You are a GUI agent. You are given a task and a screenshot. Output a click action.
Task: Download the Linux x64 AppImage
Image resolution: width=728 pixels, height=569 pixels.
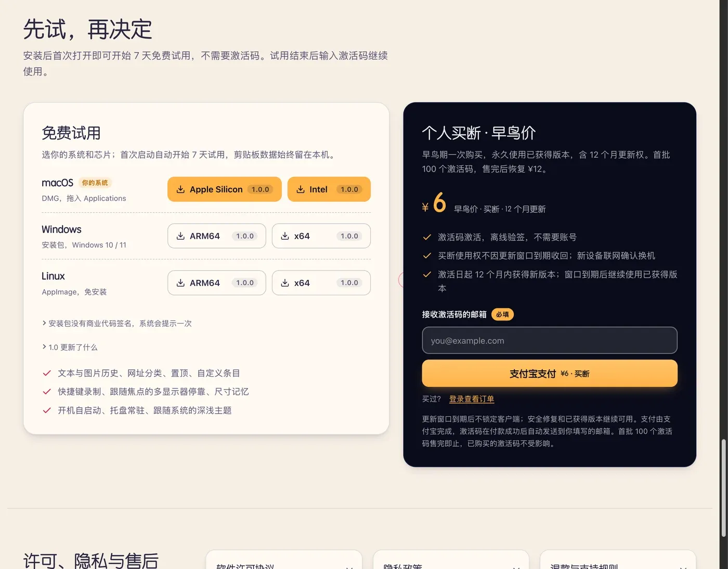(x=321, y=283)
